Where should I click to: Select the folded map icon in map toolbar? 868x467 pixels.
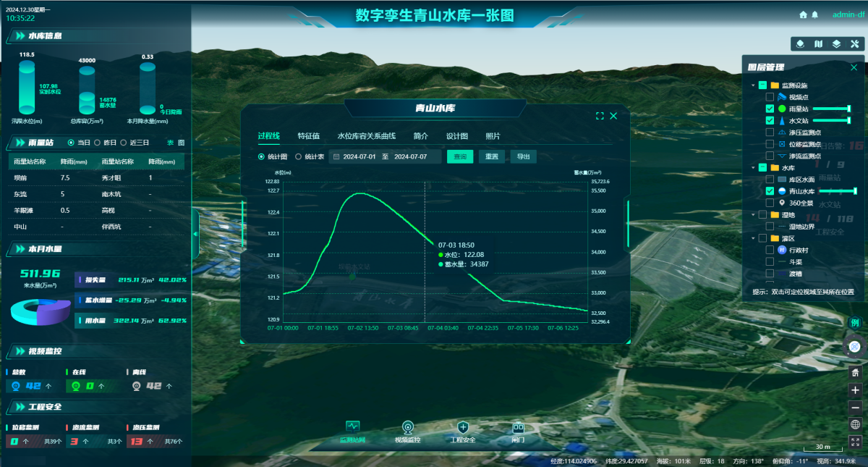click(819, 44)
